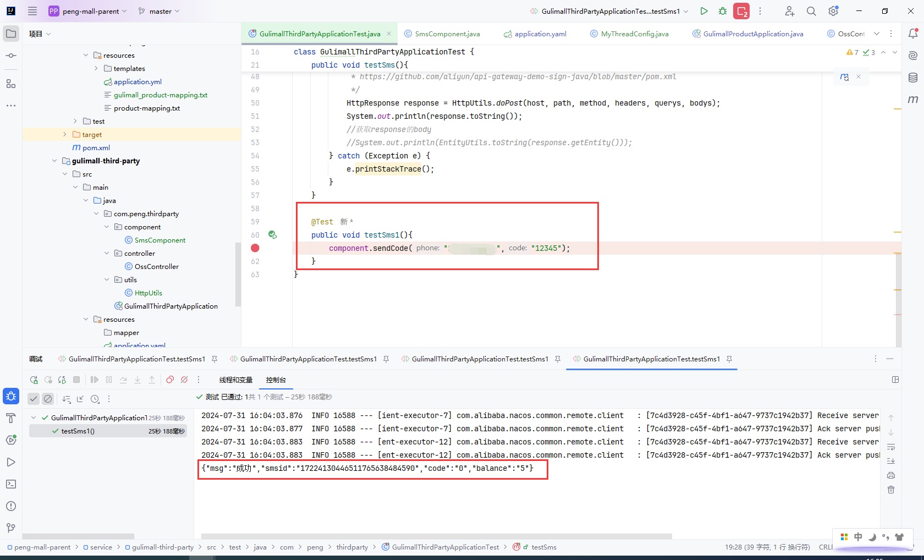Pin the first testSms1 debug tab
Viewport: 924px width, 560px height.
[215, 359]
